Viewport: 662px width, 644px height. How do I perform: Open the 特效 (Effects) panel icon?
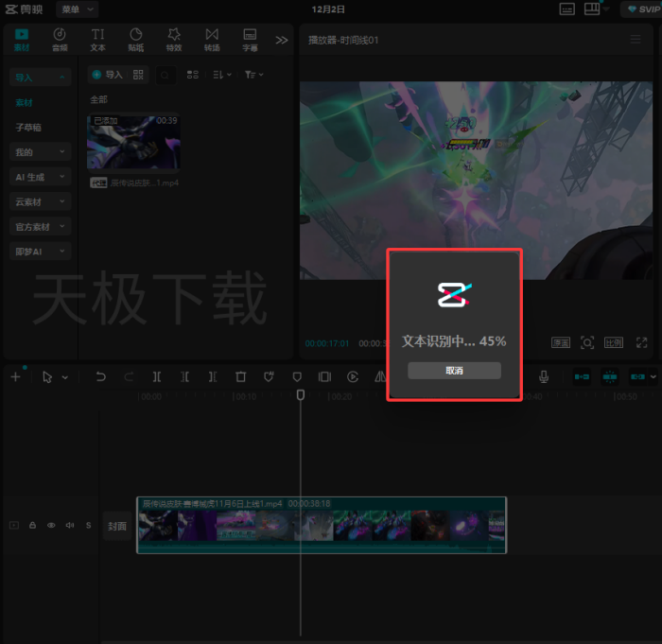click(x=174, y=39)
